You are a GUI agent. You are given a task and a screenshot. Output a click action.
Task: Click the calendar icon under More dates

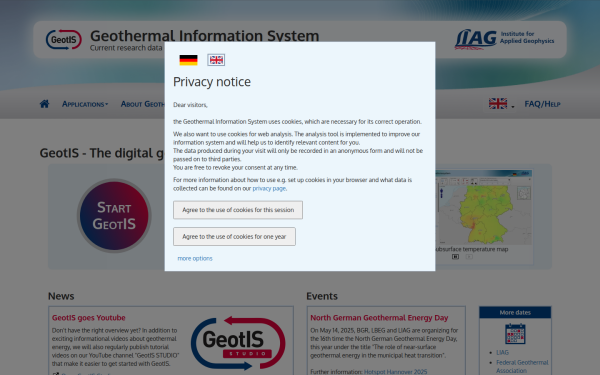pyautogui.click(x=515, y=334)
